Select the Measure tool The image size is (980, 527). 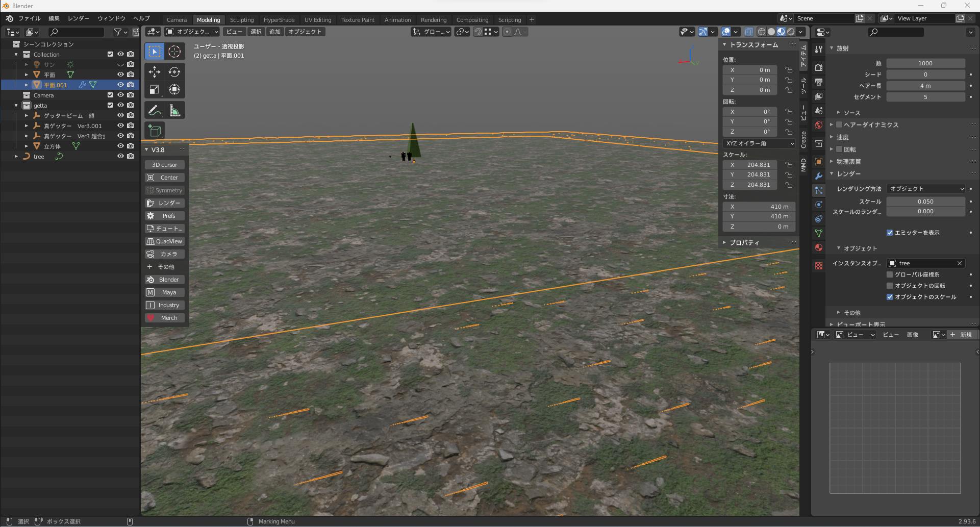point(174,111)
